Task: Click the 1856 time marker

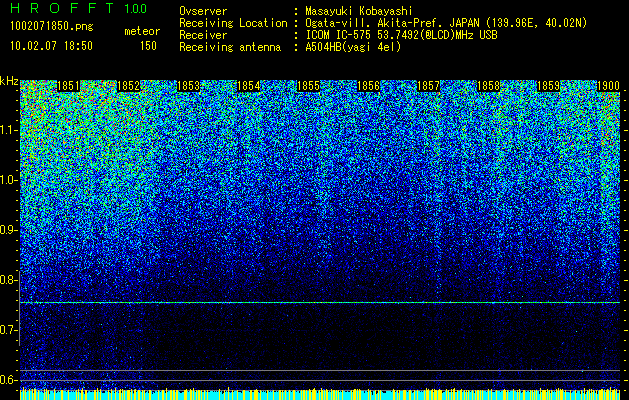Action: pyautogui.click(x=368, y=86)
